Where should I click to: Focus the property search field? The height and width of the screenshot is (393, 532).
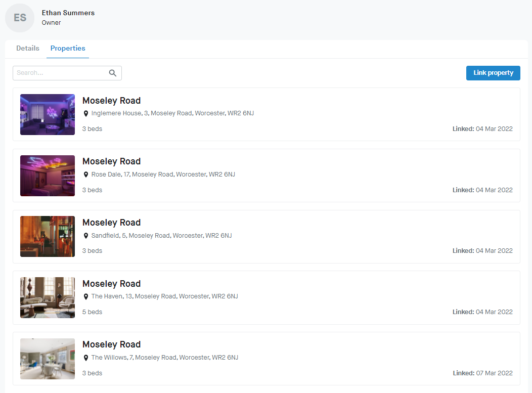pos(61,73)
